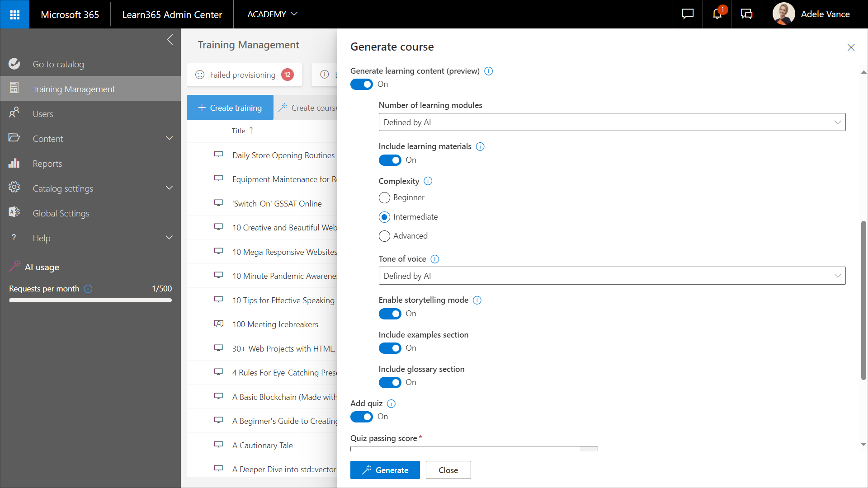
Task: Open the Microsoft 365 app launcher grid
Action: tap(14, 14)
